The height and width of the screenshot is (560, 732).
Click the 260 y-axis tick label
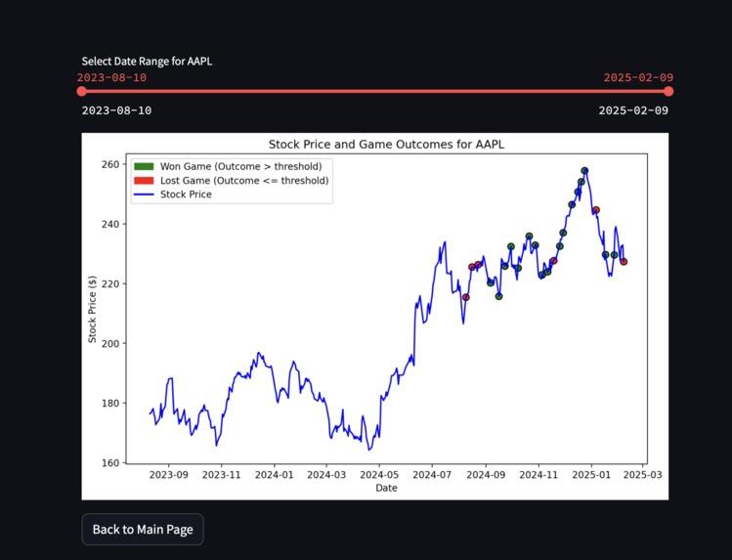point(110,164)
